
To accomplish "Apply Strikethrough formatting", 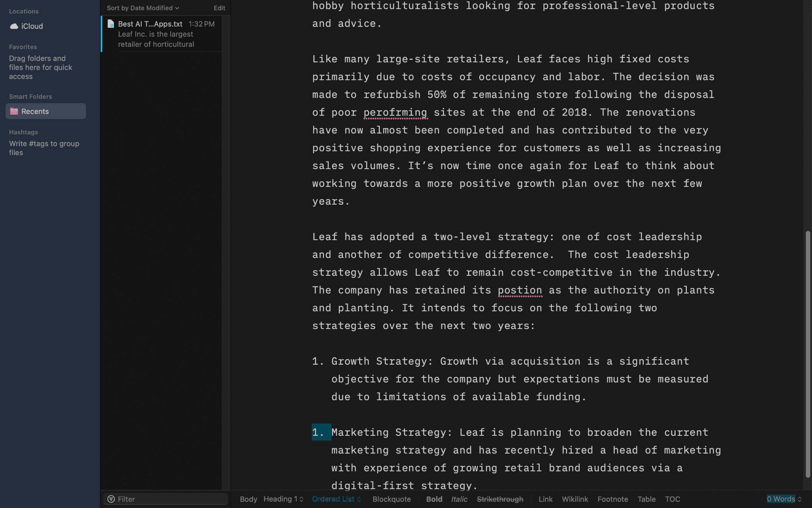I will pos(500,499).
